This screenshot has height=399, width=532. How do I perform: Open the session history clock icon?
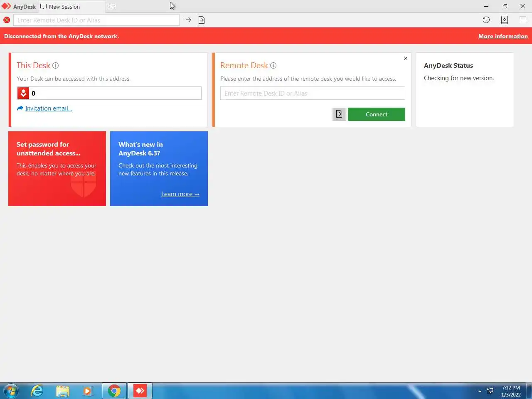pyautogui.click(x=486, y=20)
